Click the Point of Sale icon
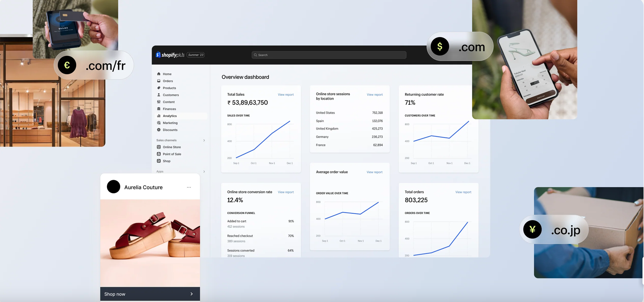The width and height of the screenshot is (644, 302). click(159, 154)
